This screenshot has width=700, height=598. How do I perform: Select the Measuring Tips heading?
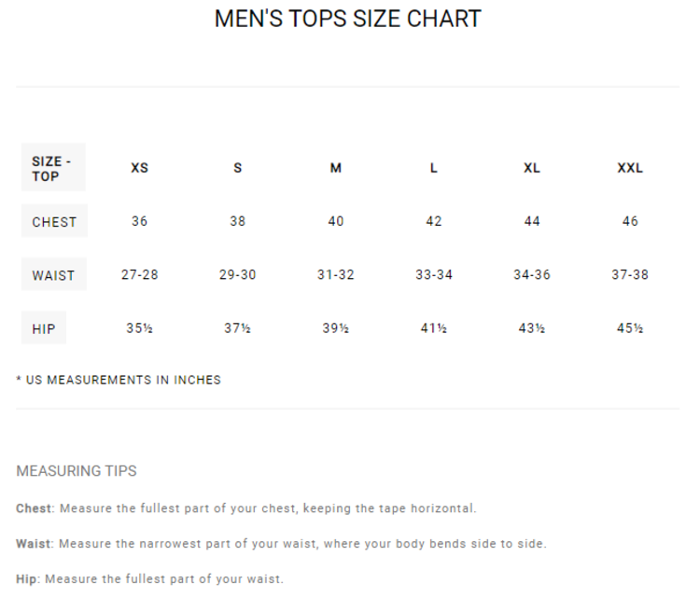point(77,471)
